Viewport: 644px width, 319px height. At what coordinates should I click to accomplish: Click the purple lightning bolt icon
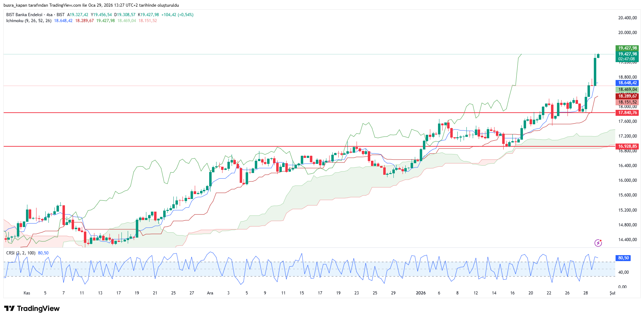tap(598, 243)
